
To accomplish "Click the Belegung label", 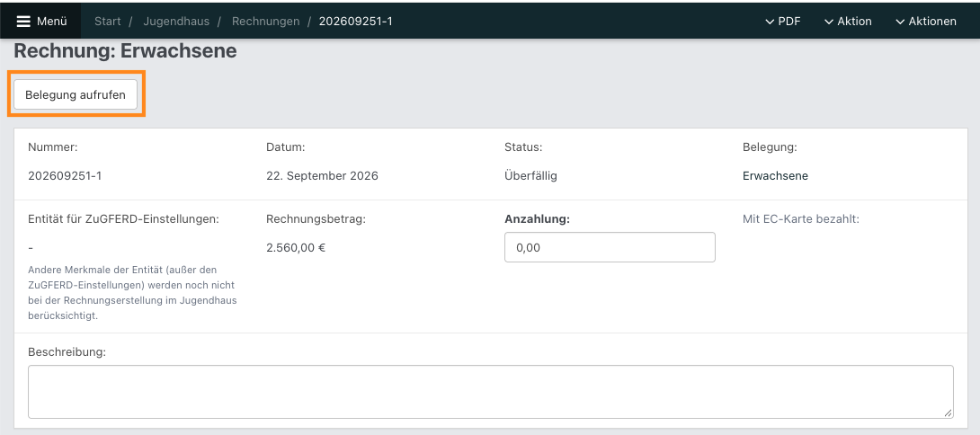I will click(x=770, y=148).
